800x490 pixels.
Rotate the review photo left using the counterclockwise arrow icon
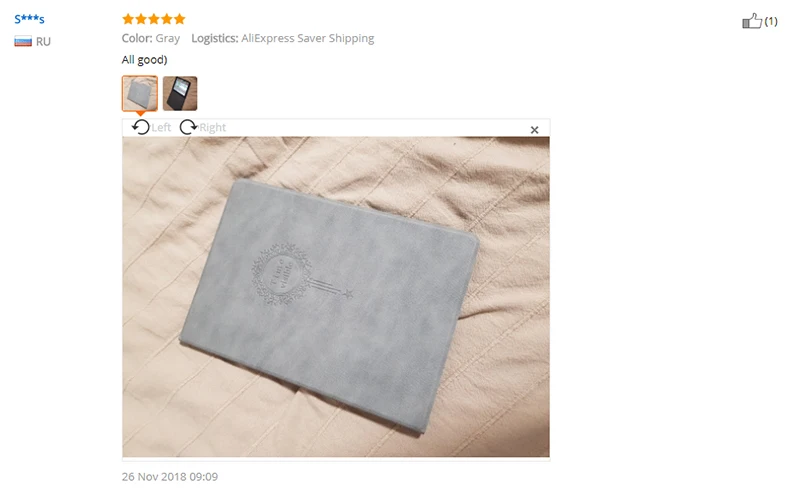tap(141, 127)
